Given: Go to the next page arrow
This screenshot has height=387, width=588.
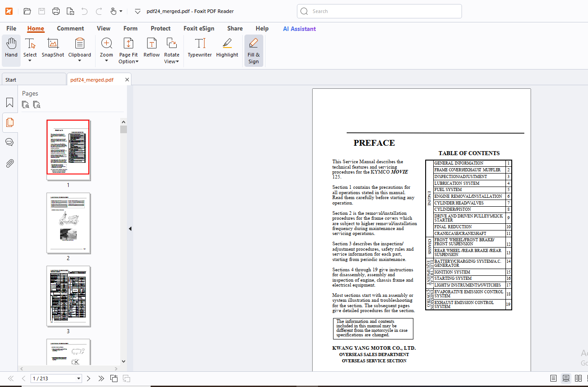Looking at the screenshot, I should 88,378.
